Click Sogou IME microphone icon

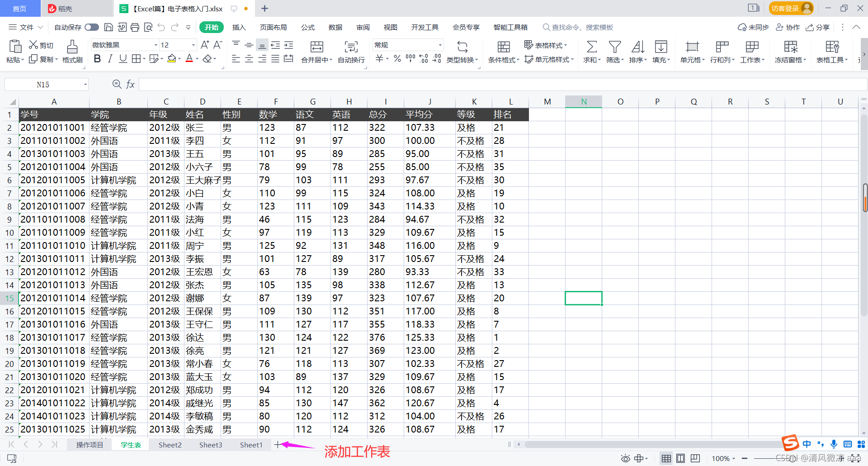click(834, 444)
